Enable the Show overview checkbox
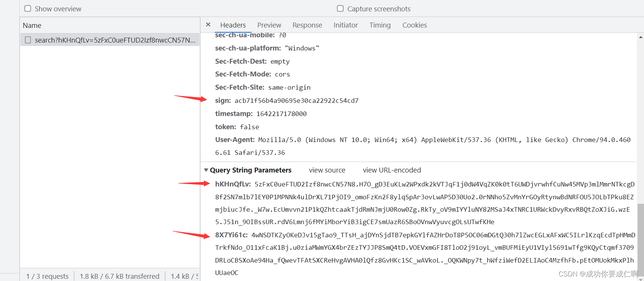Image resolution: width=644 pixels, height=281 pixels. point(28,8)
